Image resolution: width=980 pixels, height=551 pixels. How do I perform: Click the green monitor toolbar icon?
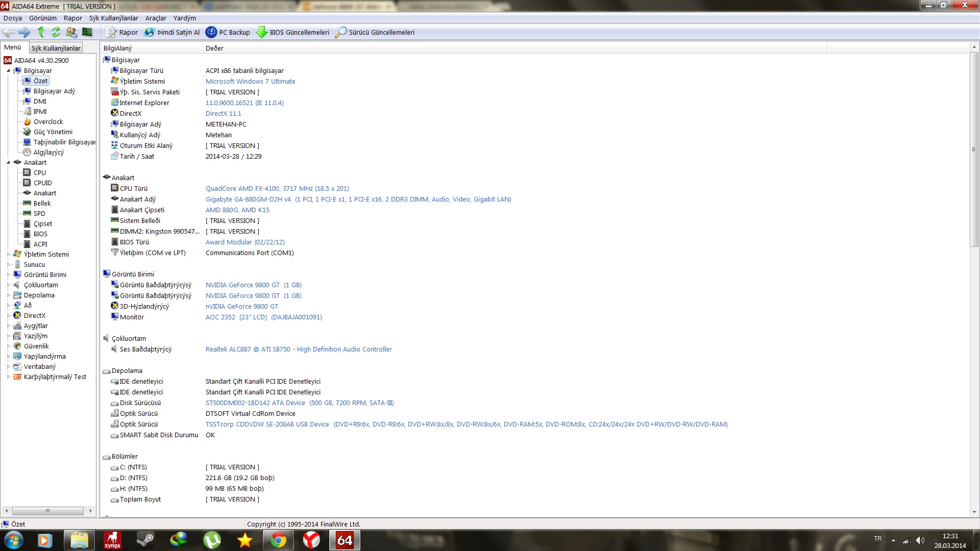(87, 32)
